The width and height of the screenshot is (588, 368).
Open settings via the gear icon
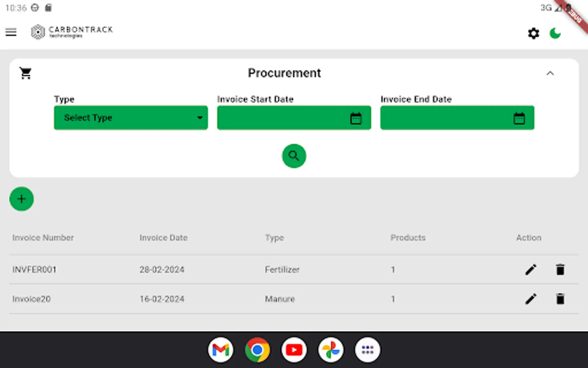(533, 34)
